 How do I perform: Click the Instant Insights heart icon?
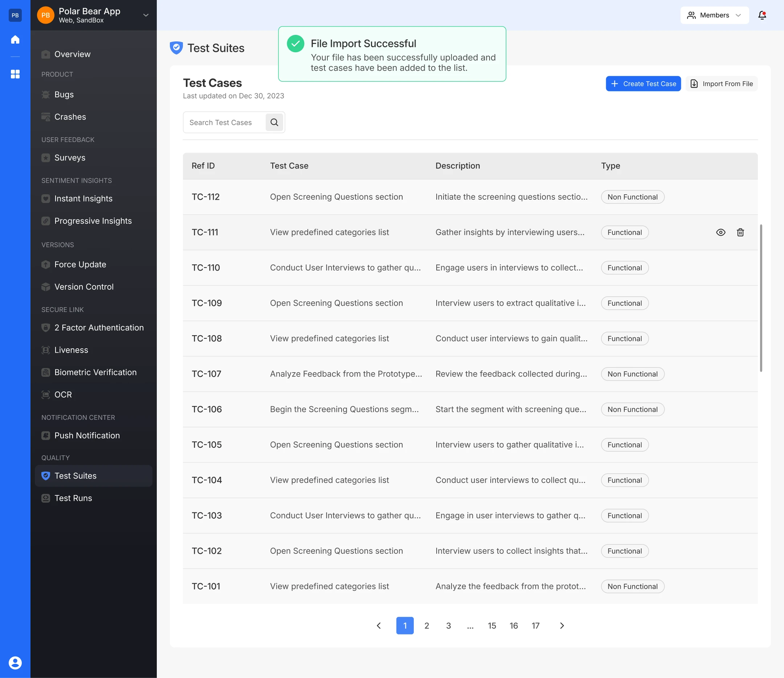coord(46,199)
